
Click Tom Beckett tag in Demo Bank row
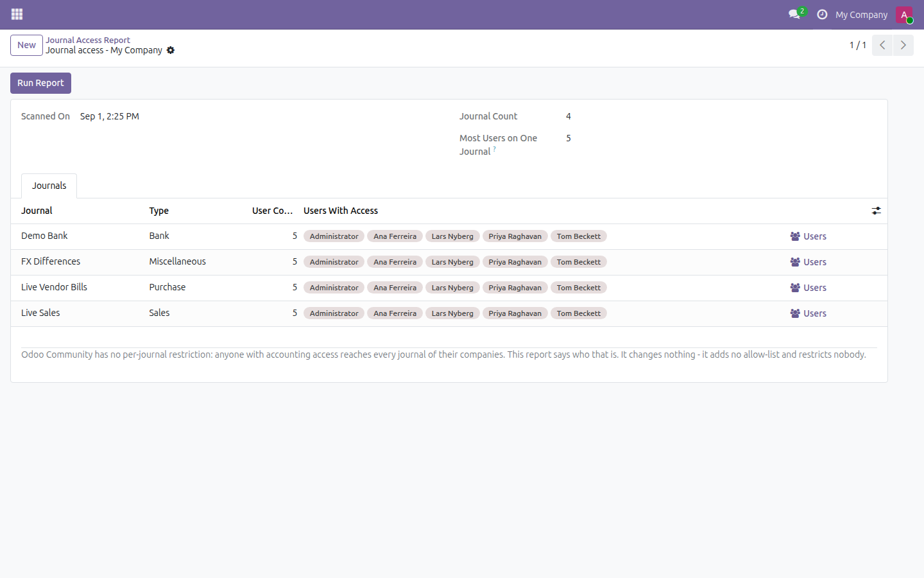(x=579, y=236)
